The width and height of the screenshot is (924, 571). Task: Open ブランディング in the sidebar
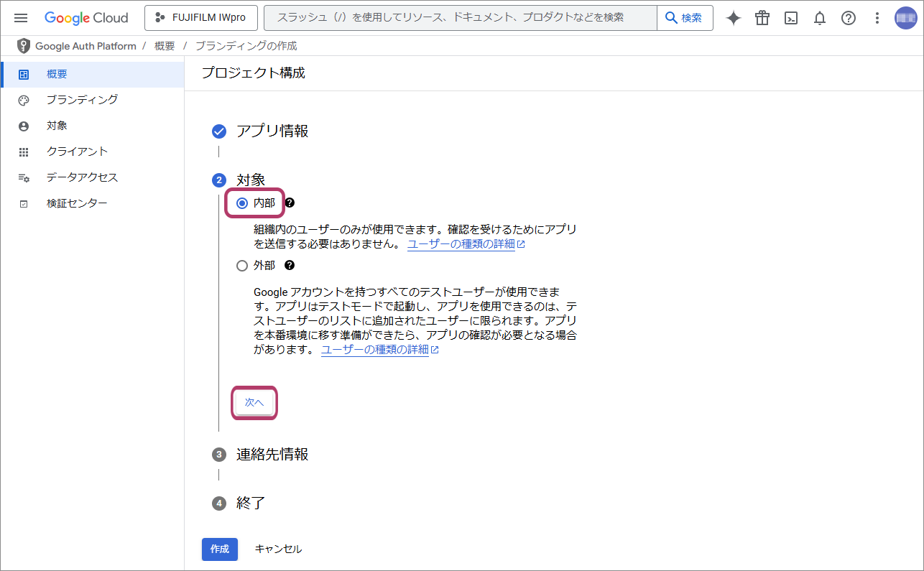[82, 100]
